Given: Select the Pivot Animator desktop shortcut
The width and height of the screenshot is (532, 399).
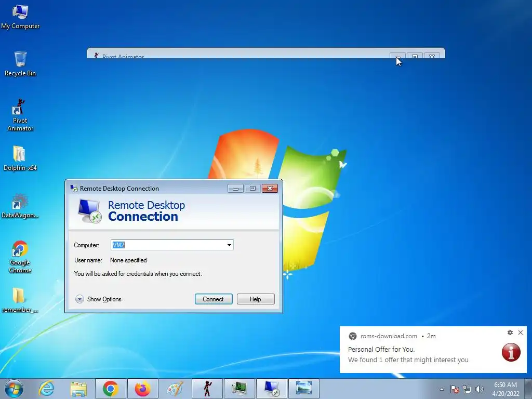Looking at the screenshot, I should pyautogui.click(x=20, y=115).
